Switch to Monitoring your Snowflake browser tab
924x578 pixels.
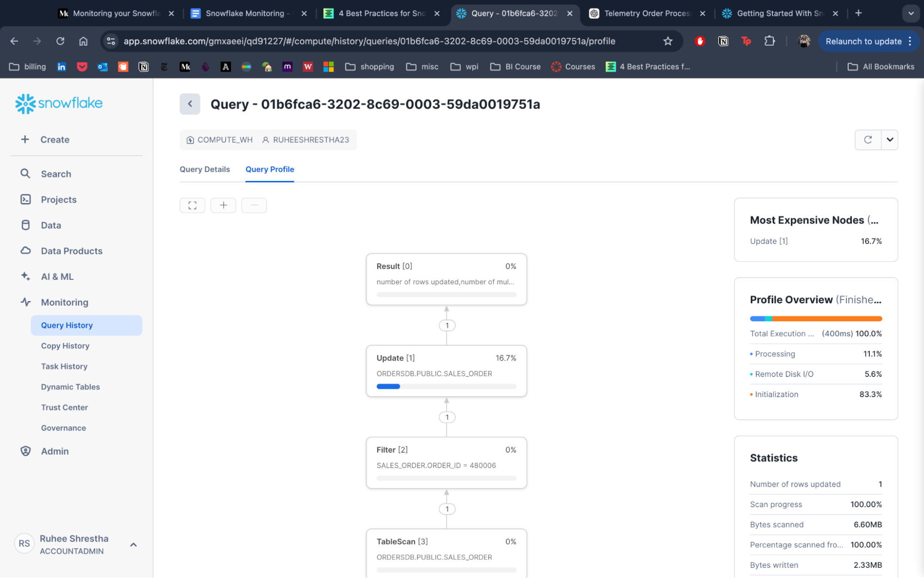(x=116, y=13)
